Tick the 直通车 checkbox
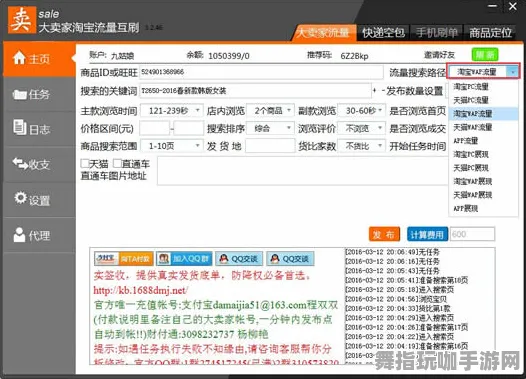Image resolution: width=526 pixels, height=379 pixels. coord(117,163)
